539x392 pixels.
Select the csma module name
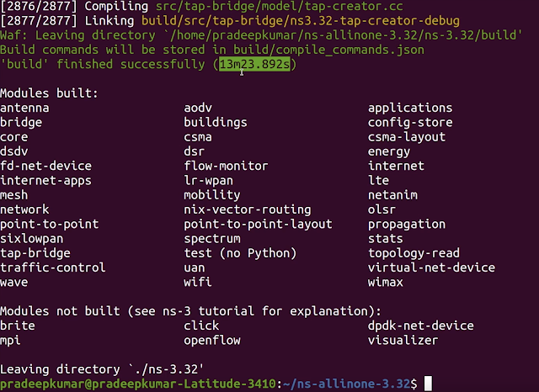198,137
